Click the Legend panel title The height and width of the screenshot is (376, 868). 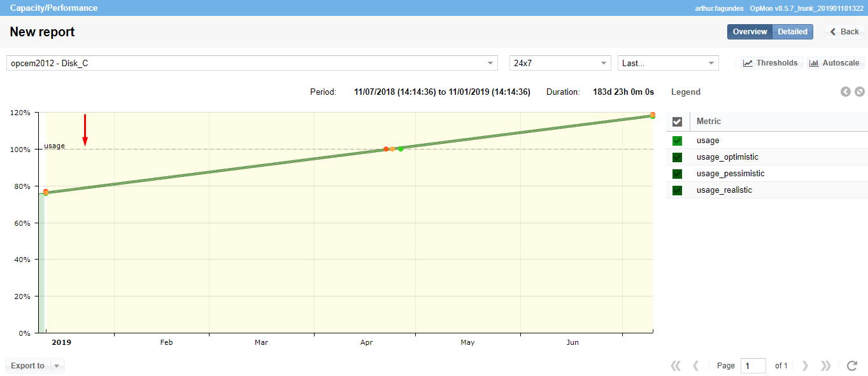pos(686,92)
